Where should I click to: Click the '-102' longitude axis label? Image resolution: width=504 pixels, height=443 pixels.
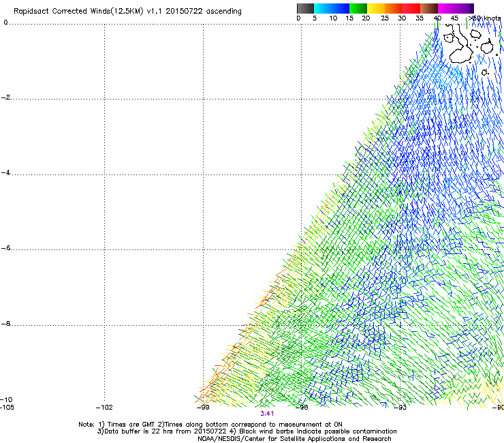point(104,408)
